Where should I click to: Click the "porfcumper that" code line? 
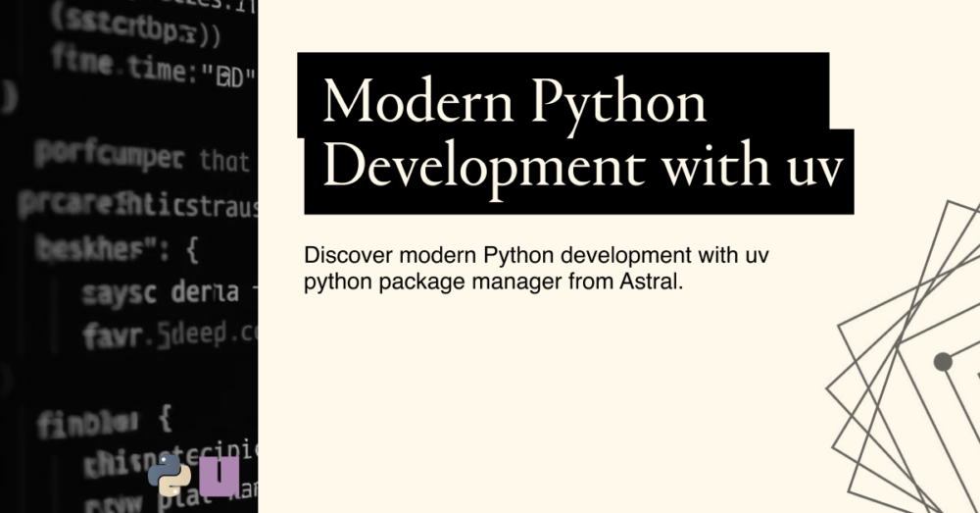click(137, 157)
